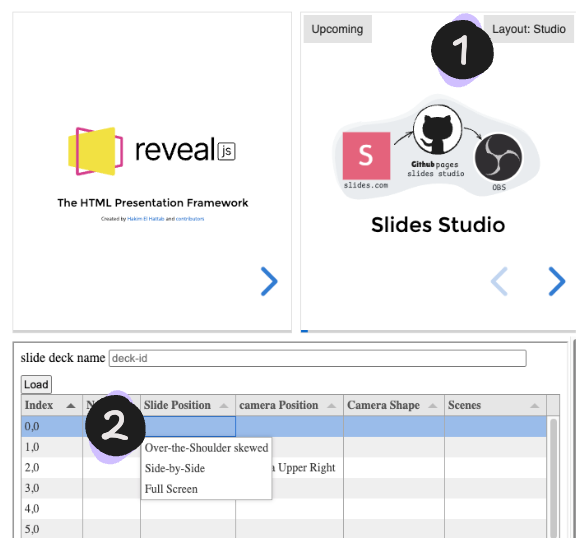The image size is (585, 548).
Task: Sort the Camera Shape column
Action: (x=432, y=405)
